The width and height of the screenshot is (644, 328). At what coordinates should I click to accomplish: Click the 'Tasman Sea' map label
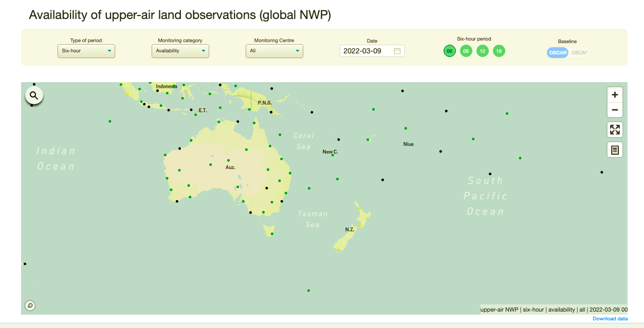[x=312, y=219]
